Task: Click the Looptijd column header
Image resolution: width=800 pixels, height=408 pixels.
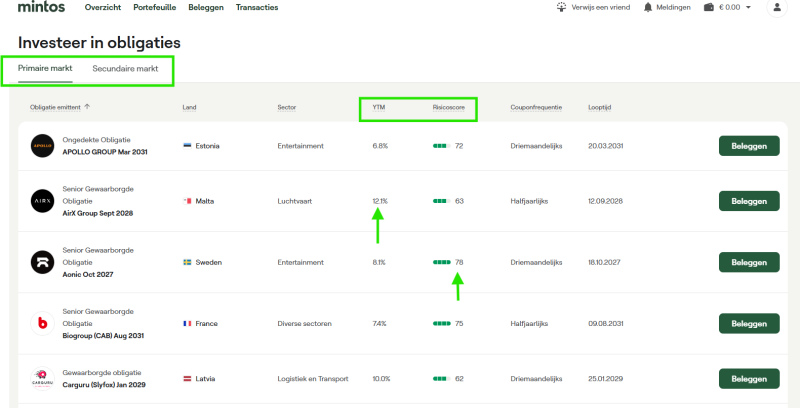Action: click(599, 107)
